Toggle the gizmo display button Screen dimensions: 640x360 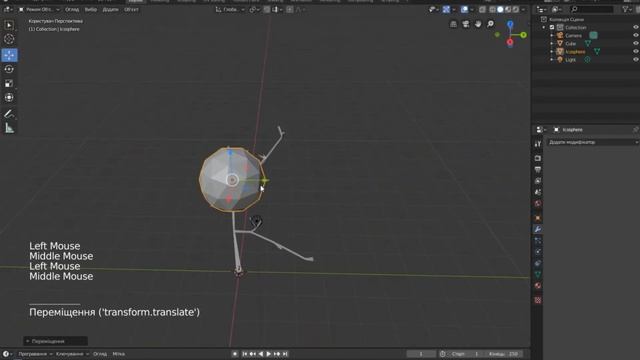click(x=446, y=9)
